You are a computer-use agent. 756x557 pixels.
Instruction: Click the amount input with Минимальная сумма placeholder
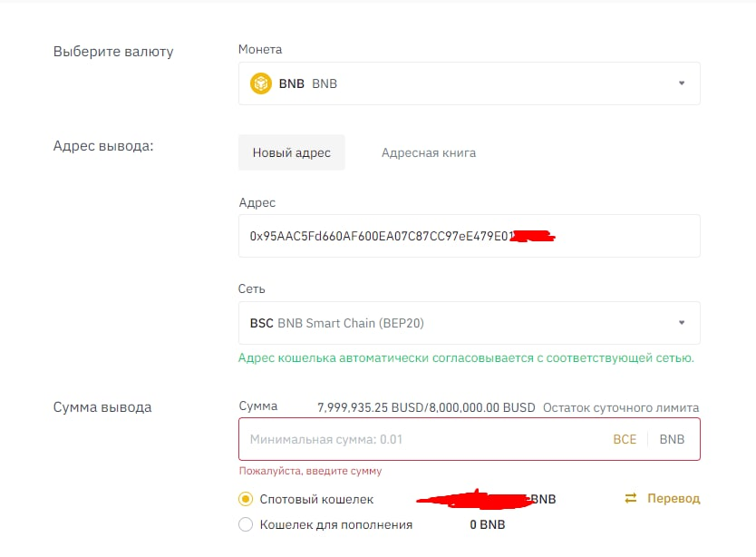[x=470, y=439]
